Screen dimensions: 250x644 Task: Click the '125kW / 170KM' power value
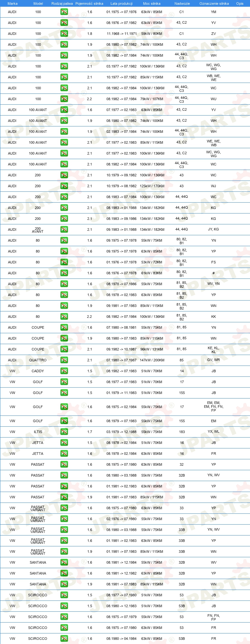pos(152,186)
